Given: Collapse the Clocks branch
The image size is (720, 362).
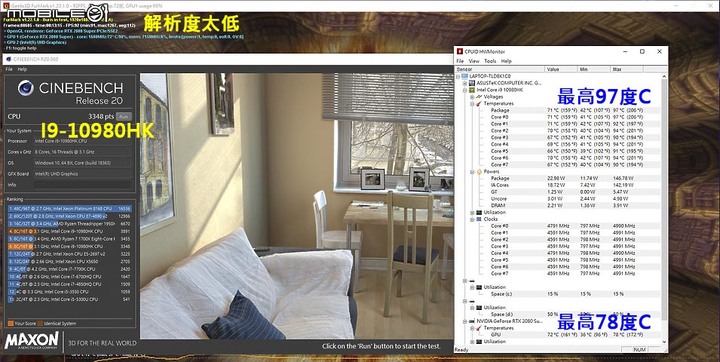Looking at the screenshot, I should tap(472, 219).
